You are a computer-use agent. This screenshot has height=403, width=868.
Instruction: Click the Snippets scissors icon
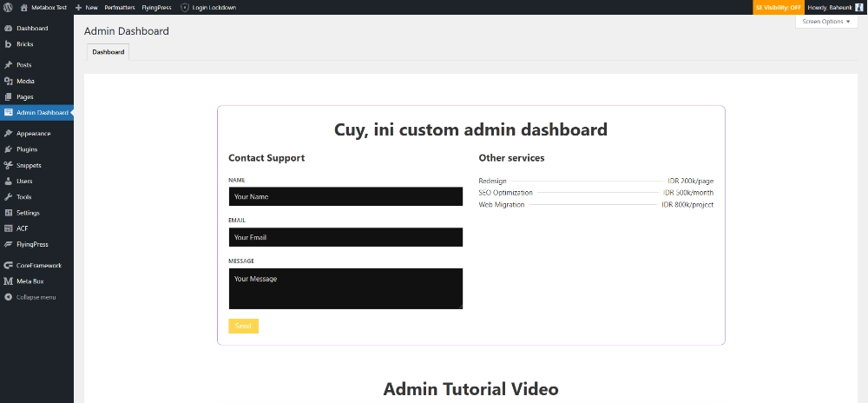[9, 165]
